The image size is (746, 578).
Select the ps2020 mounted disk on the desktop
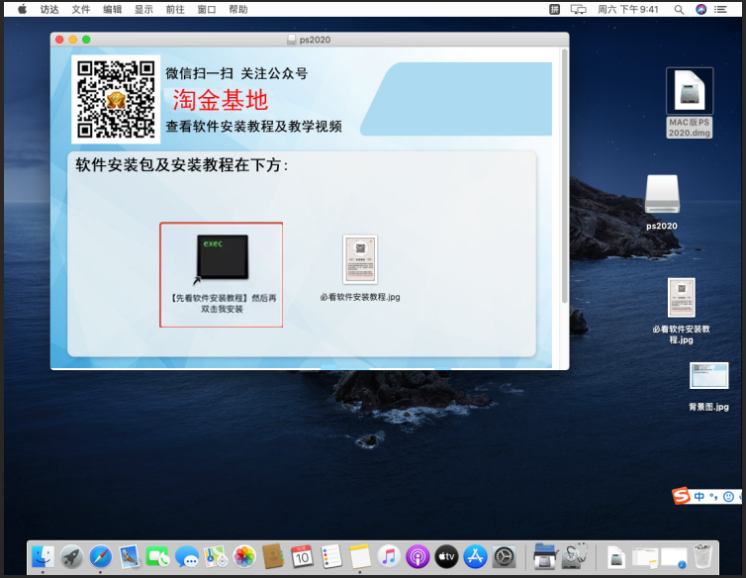pos(662,194)
